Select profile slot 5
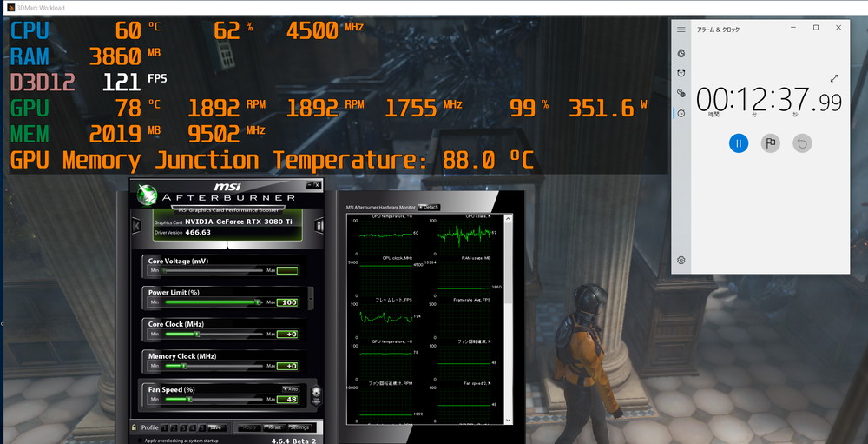868x444 pixels. tap(202, 427)
